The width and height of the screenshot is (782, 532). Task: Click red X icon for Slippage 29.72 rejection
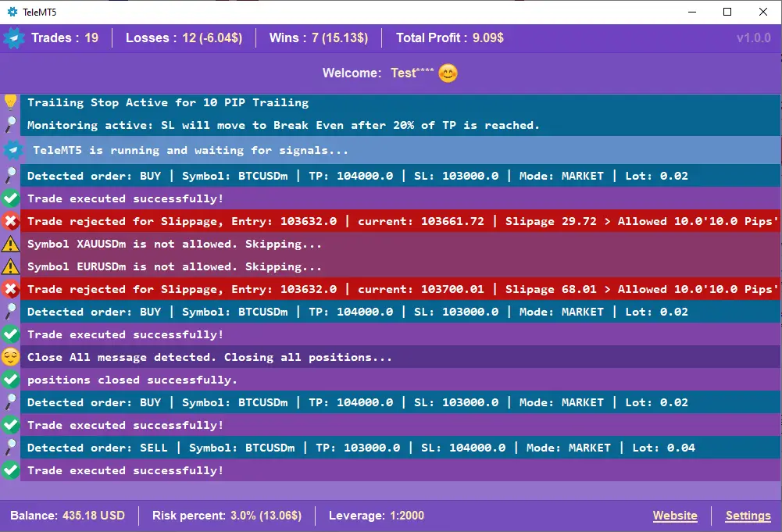pyautogui.click(x=10, y=221)
